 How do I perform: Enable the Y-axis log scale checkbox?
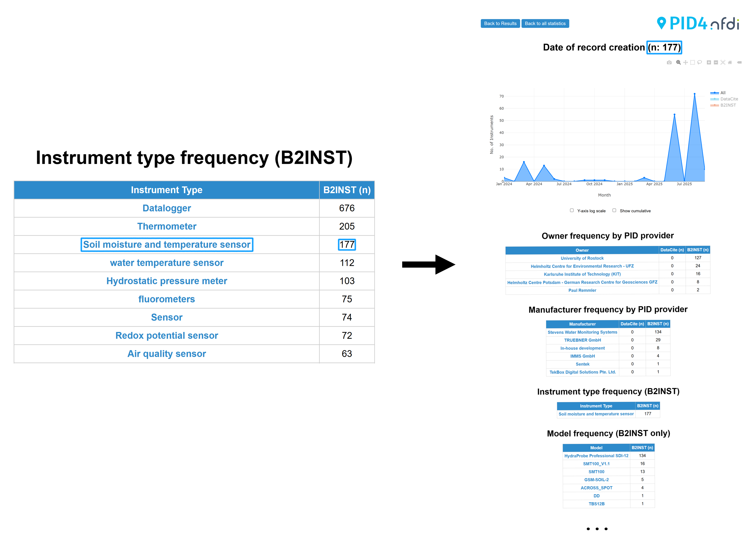(x=572, y=210)
